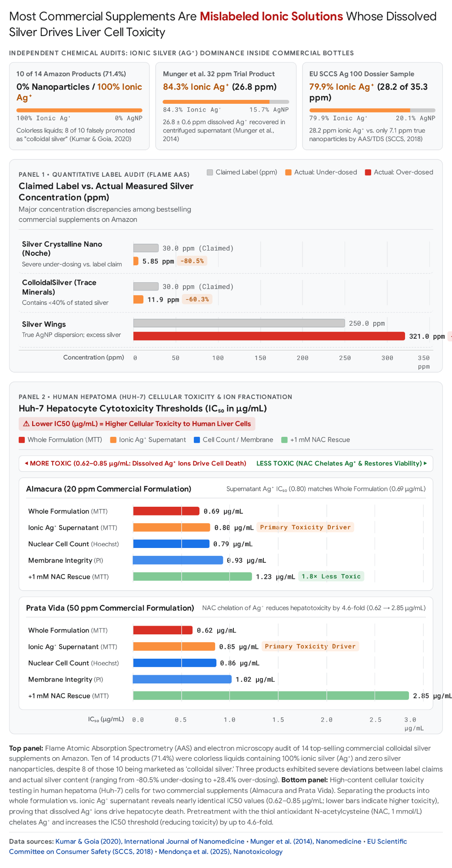Click the orange Ionic Ag⁺ Supernatant legend swatch

113,440
